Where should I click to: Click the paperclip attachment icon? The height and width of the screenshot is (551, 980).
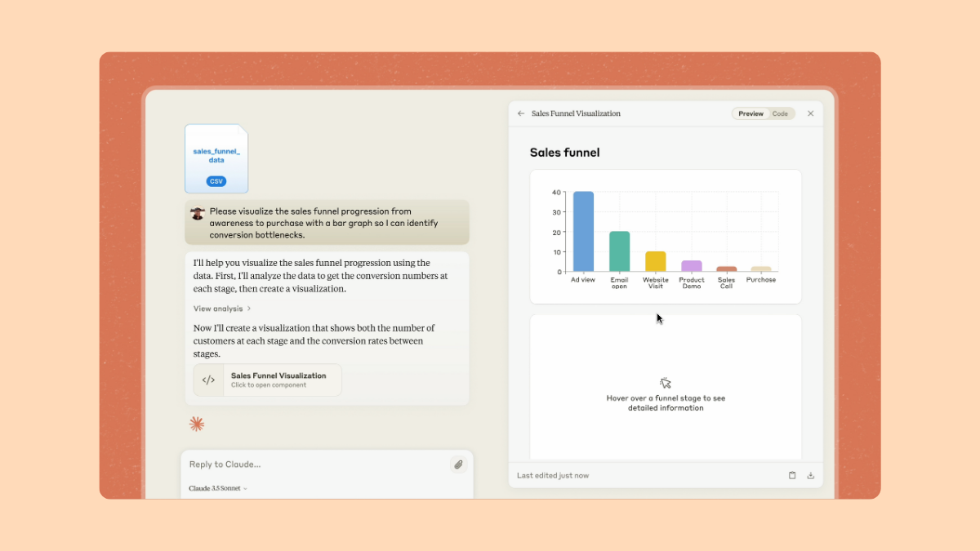[459, 464]
